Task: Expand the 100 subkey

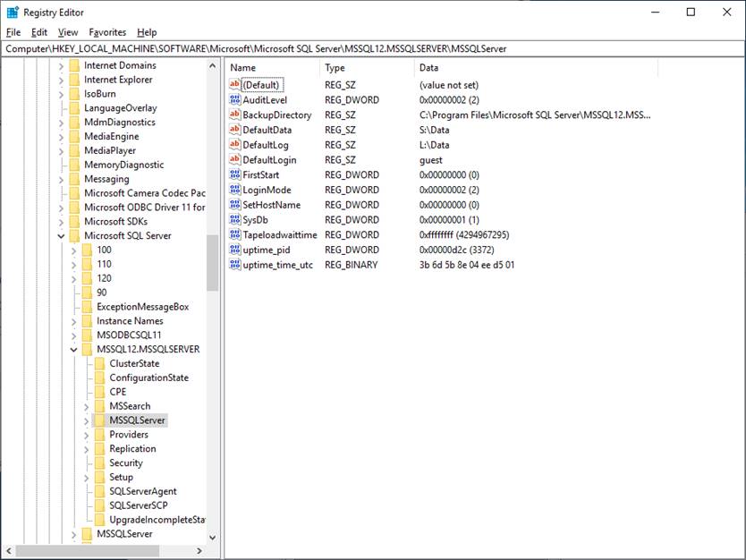Action: click(73, 250)
